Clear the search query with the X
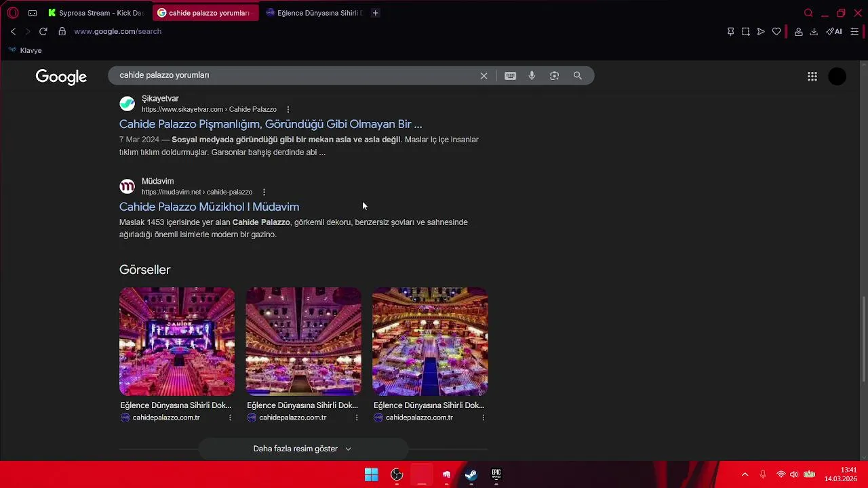 [484, 76]
